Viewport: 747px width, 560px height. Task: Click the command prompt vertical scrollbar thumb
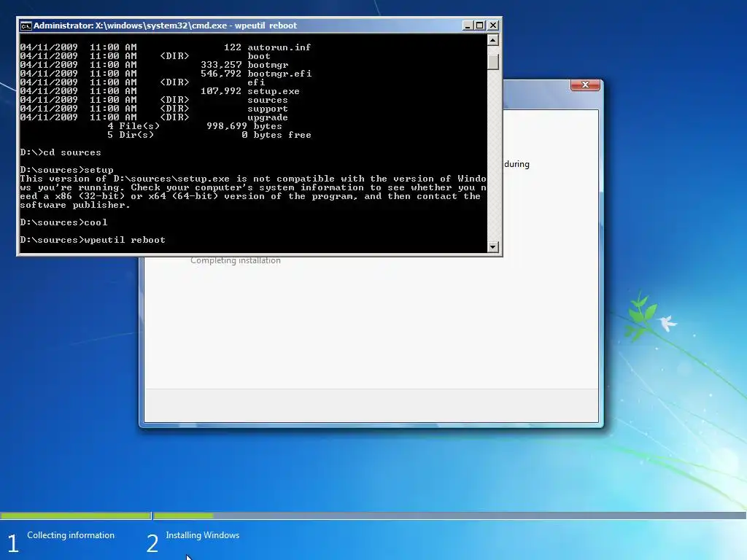[x=493, y=62]
